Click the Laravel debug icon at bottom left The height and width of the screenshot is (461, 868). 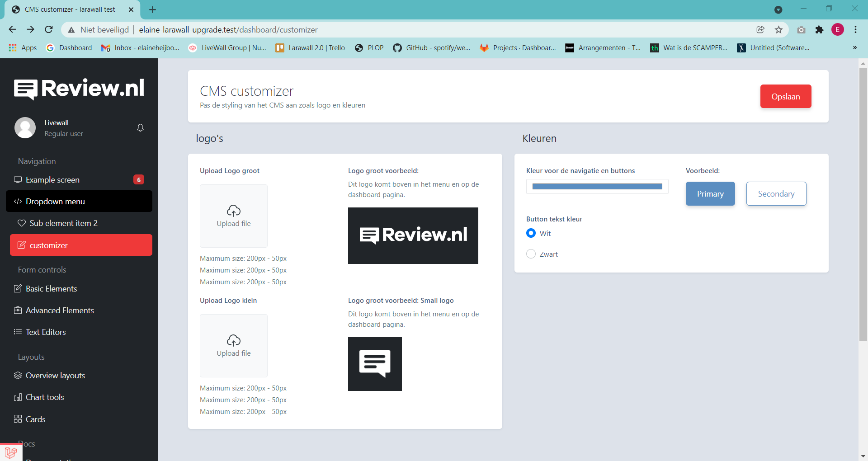pyautogui.click(x=11, y=452)
